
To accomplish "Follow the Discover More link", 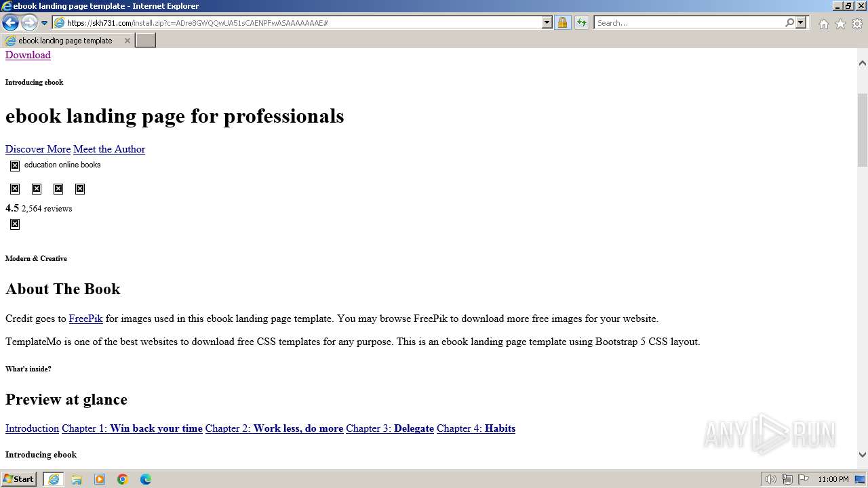I will click(x=38, y=149).
